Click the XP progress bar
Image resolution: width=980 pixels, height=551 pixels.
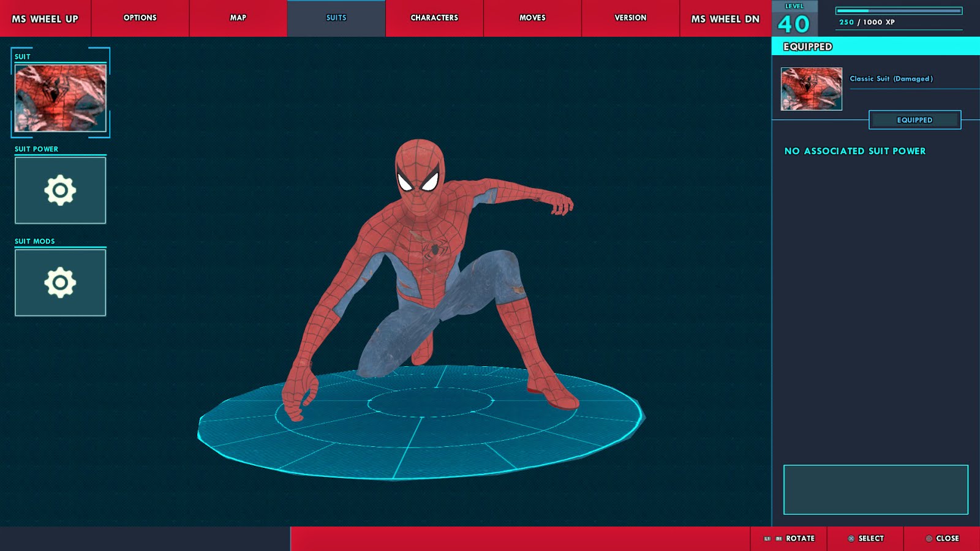pyautogui.click(x=899, y=10)
